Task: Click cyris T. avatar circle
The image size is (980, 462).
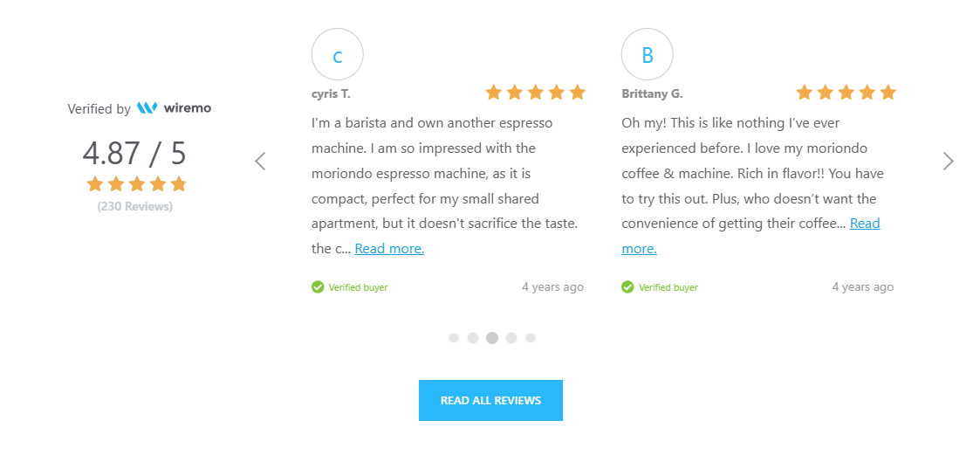Action: [338, 54]
